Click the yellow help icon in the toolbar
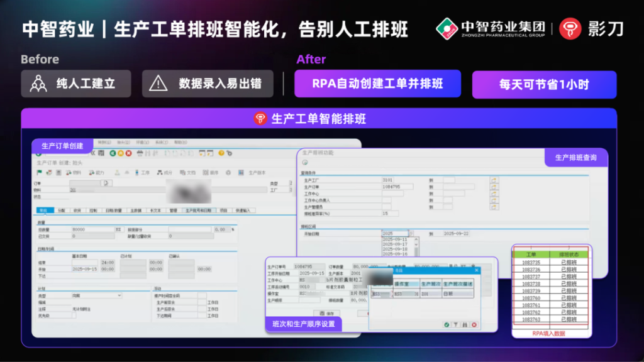This screenshot has width=644, height=362. pos(221,153)
